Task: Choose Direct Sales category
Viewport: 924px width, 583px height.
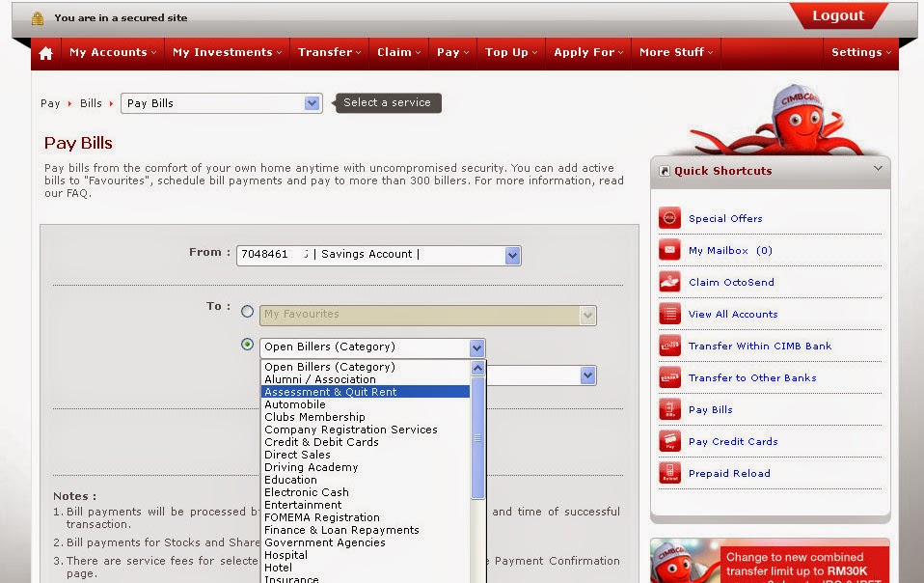Action: coord(366,455)
